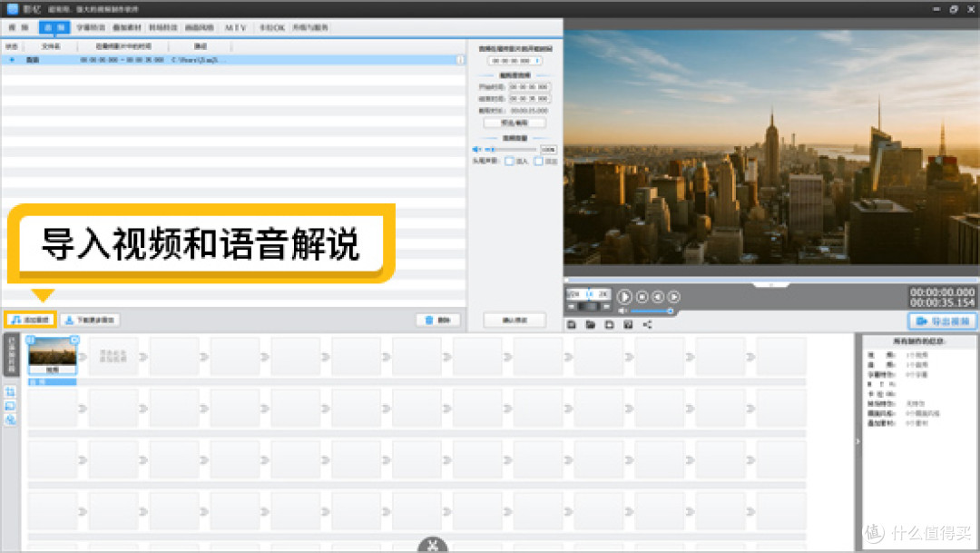Screen dimensions: 980x553
Task: Click the 结束时间 time field
Action: coord(529,99)
